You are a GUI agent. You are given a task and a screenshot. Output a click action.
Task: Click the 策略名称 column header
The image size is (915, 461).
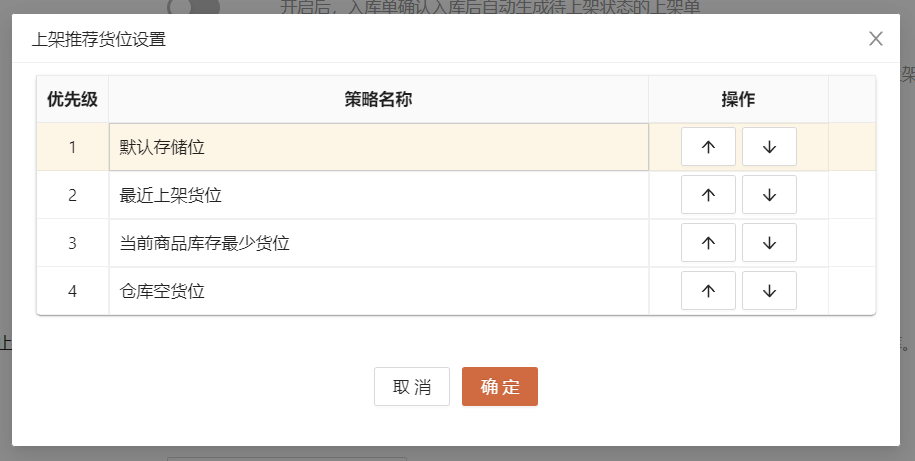(378, 99)
